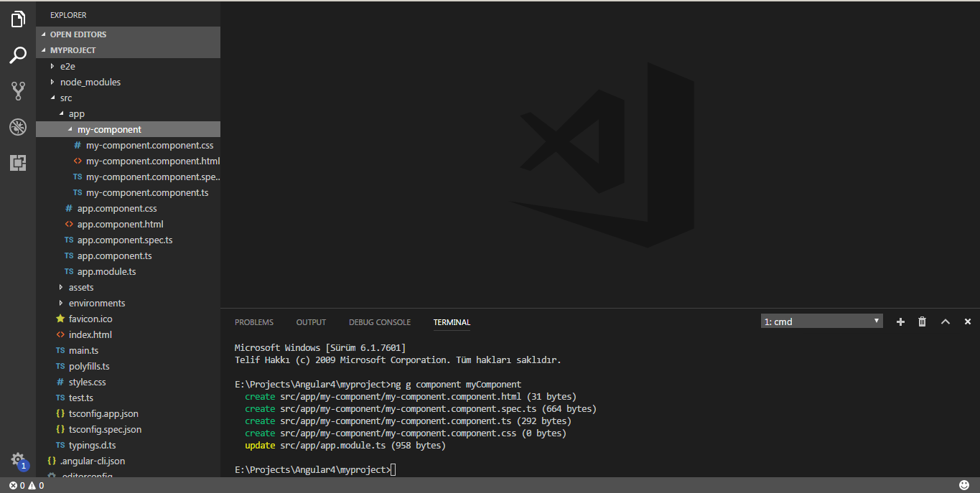Open app.component.spec.ts file
Viewport: 980px width, 493px height.
pyautogui.click(x=128, y=240)
